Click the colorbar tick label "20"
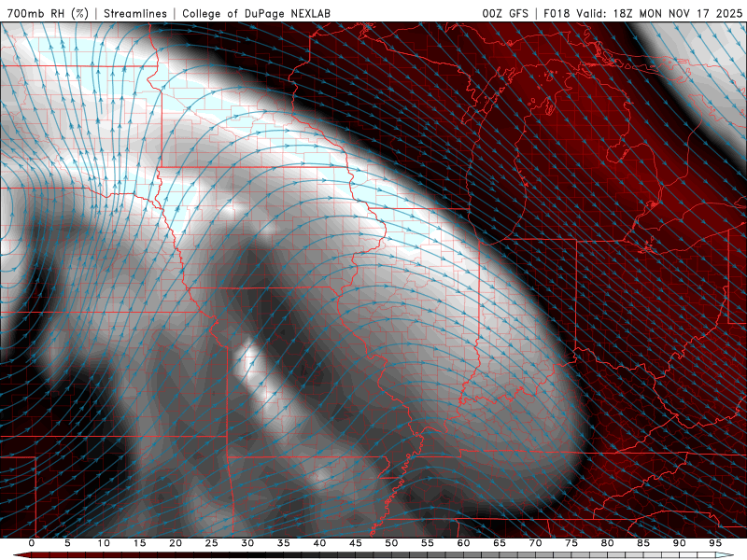The image size is (747, 560). [176, 543]
